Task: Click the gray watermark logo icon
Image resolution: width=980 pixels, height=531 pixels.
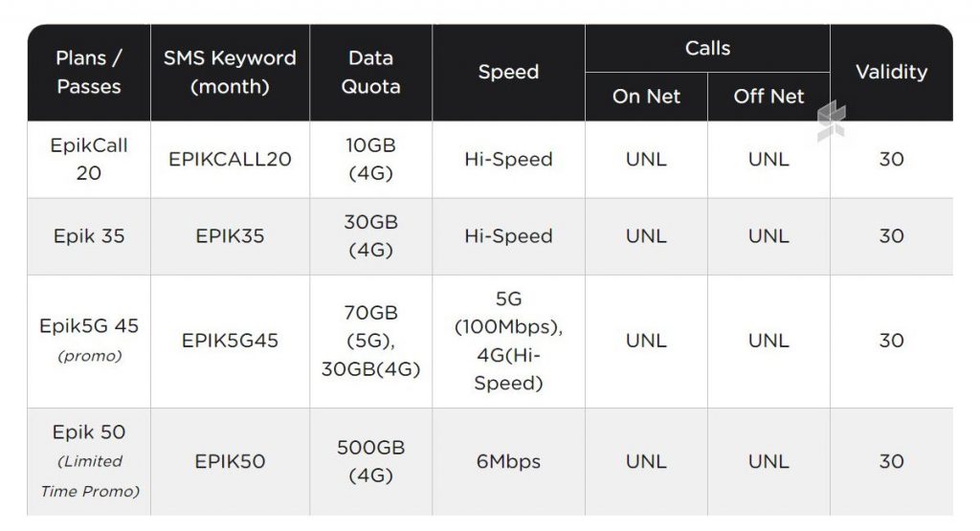Action: [832, 122]
